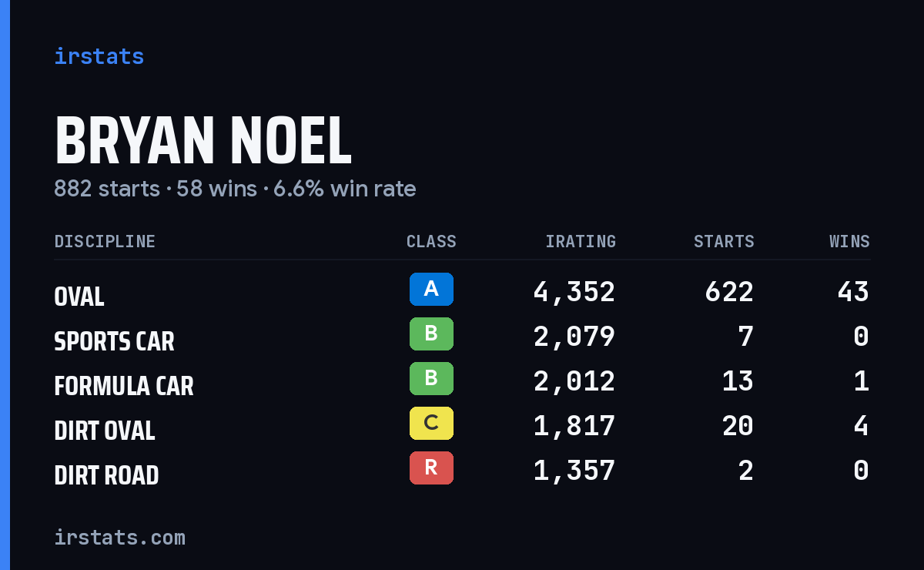
Task: Select the yellow C class badge for Dirt Oval
Action: [431, 423]
